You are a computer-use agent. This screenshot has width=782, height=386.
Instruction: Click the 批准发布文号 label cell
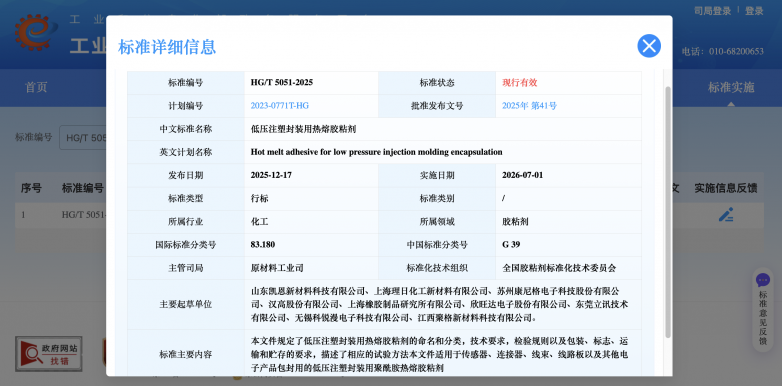(437, 106)
